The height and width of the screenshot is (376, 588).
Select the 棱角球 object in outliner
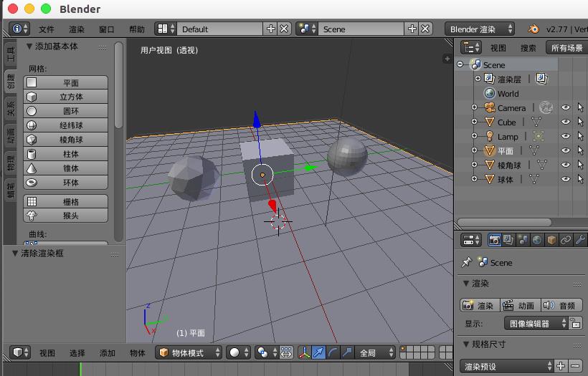click(x=509, y=165)
